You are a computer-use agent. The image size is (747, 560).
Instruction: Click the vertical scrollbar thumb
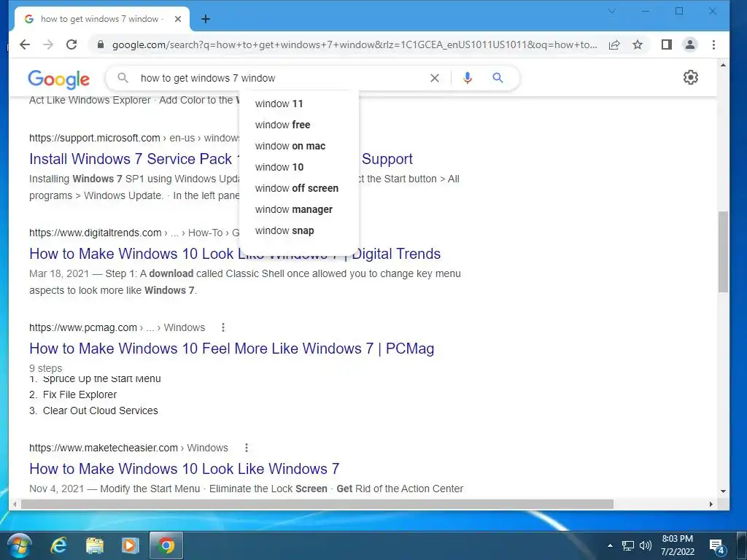[723, 252]
